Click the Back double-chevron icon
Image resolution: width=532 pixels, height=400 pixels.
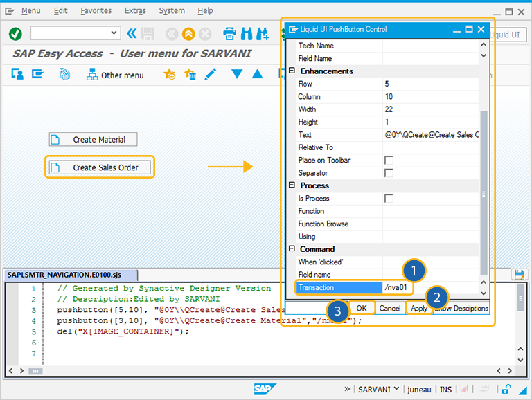[132, 33]
